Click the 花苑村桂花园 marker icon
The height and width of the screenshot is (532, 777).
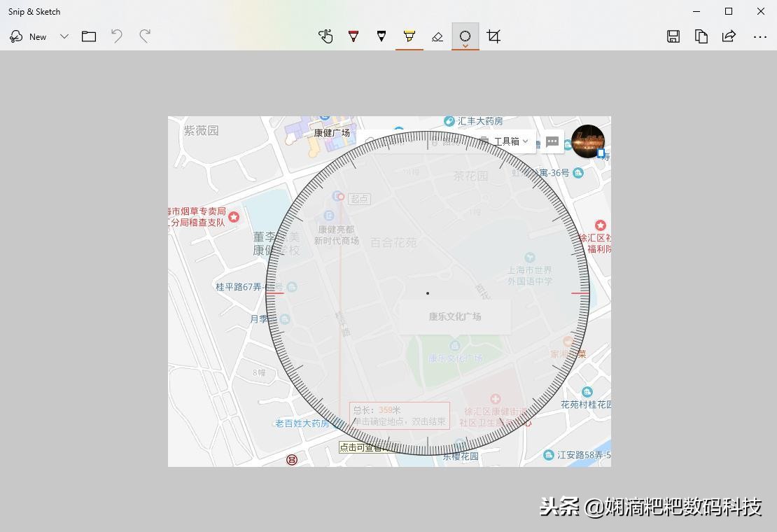tap(587, 392)
